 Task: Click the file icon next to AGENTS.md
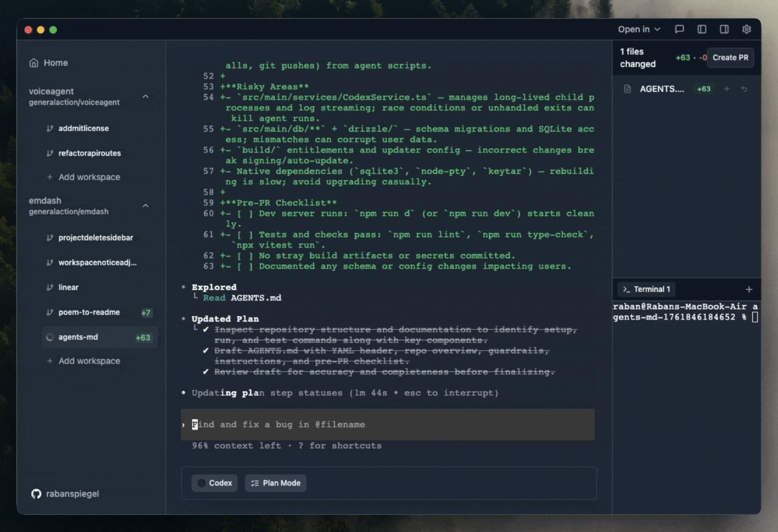coord(628,89)
